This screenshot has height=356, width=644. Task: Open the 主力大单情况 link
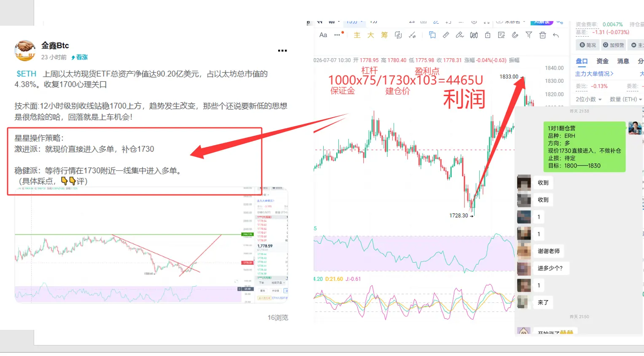594,74
